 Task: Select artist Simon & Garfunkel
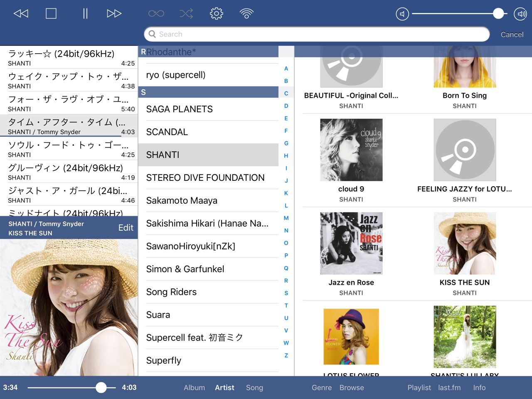[208, 269]
